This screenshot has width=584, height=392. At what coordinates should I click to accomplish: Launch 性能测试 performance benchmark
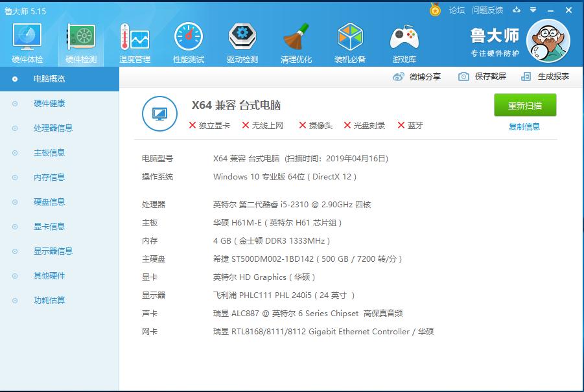coord(187,41)
